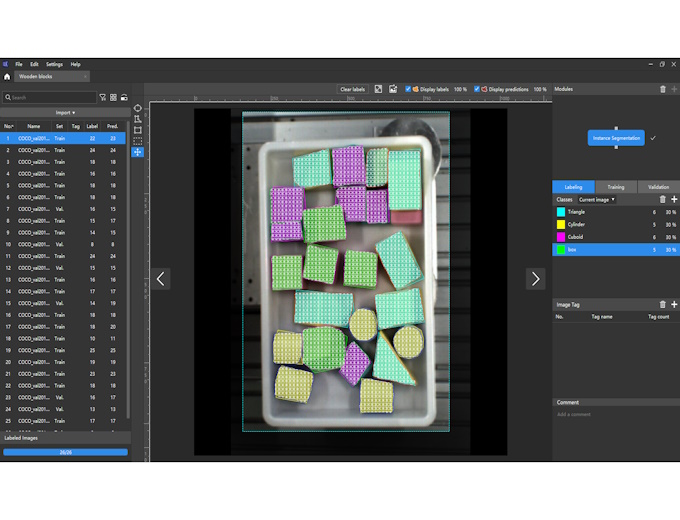
Task: Click the image icon right of fit-to-view
Action: [x=393, y=89]
